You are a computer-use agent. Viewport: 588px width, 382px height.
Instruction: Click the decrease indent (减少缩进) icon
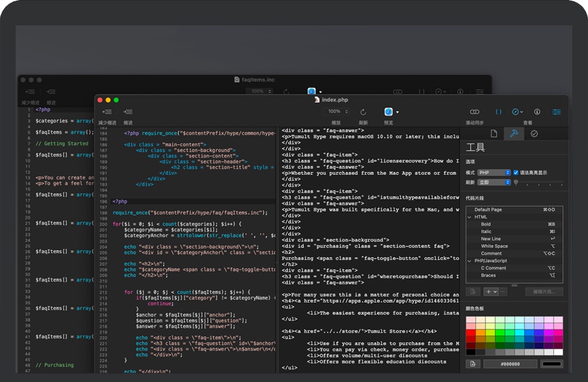click(107, 112)
